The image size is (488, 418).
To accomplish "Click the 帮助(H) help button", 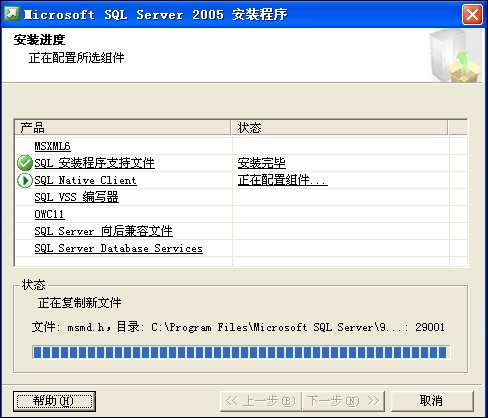I will [54, 401].
